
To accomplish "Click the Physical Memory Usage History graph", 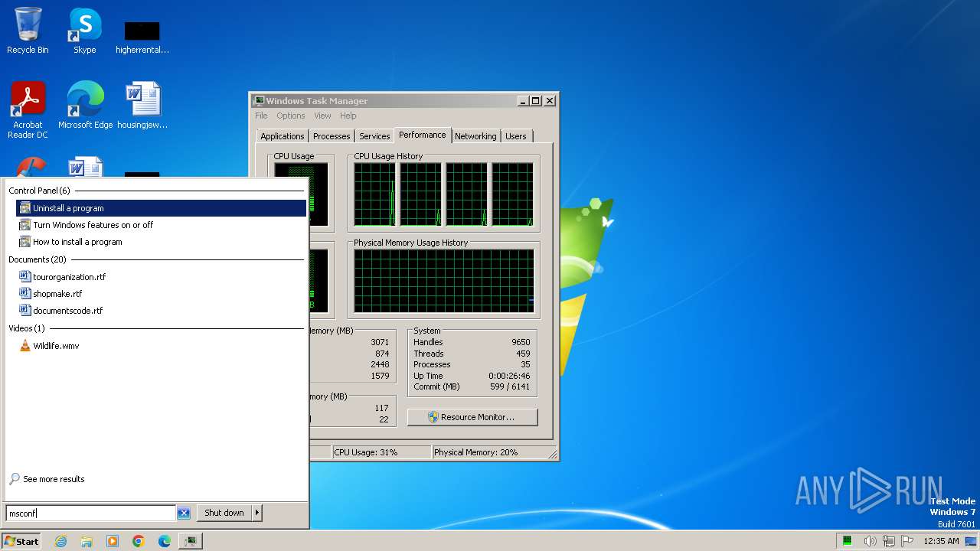I will point(444,281).
